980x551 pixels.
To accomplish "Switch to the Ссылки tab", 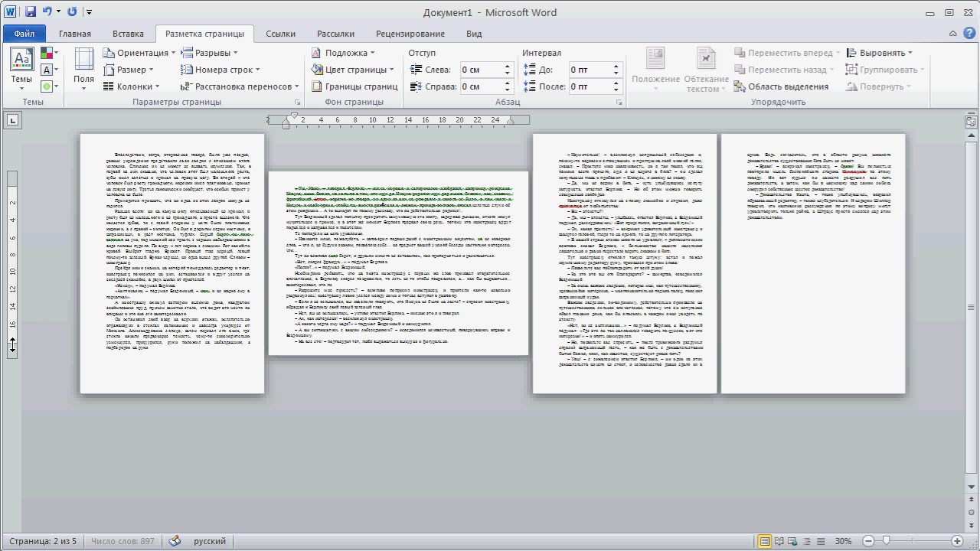I will tap(281, 34).
